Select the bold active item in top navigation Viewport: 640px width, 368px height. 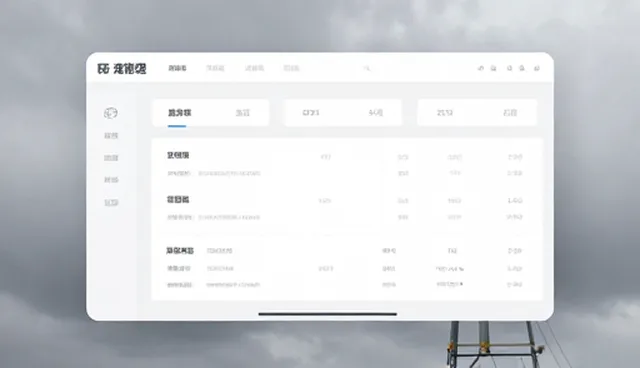(178, 68)
